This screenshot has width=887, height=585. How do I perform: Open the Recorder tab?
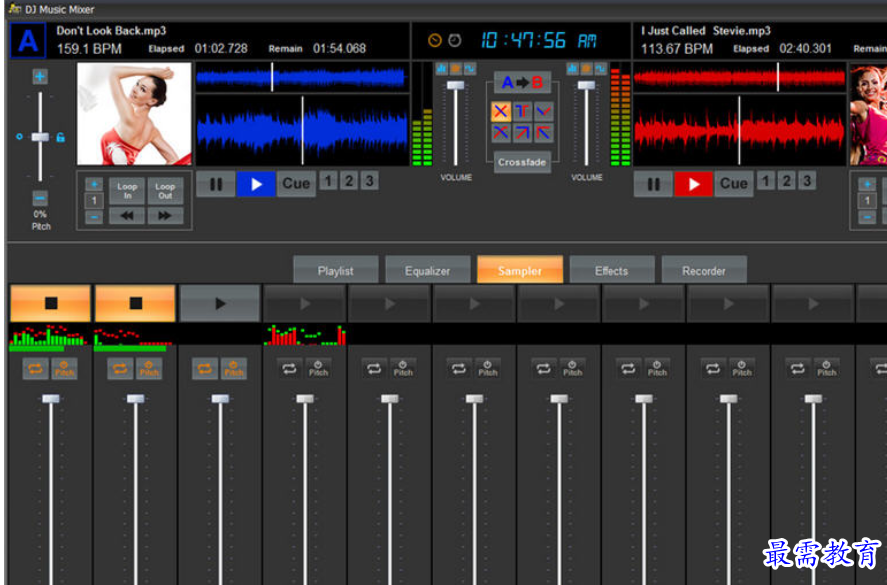click(x=704, y=270)
